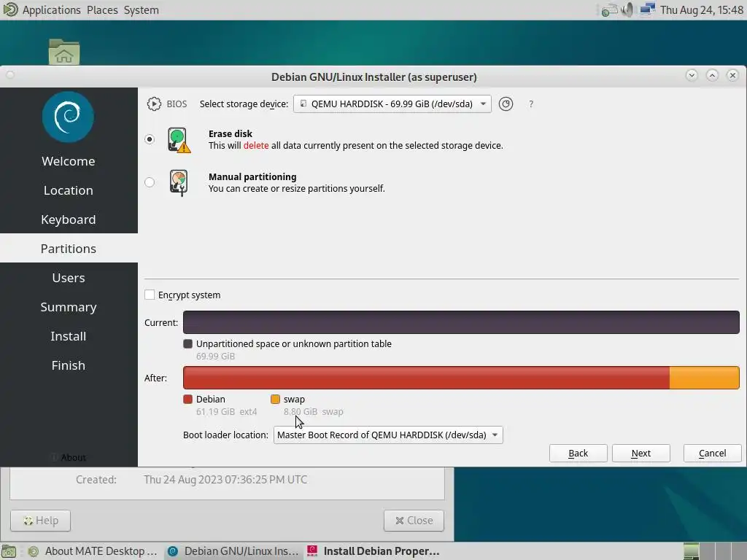Click the red Debian partition bar segment

(x=426, y=378)
